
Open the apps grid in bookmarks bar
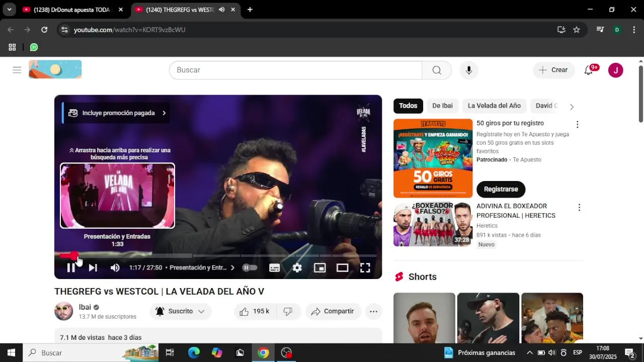tap(12, 47)
